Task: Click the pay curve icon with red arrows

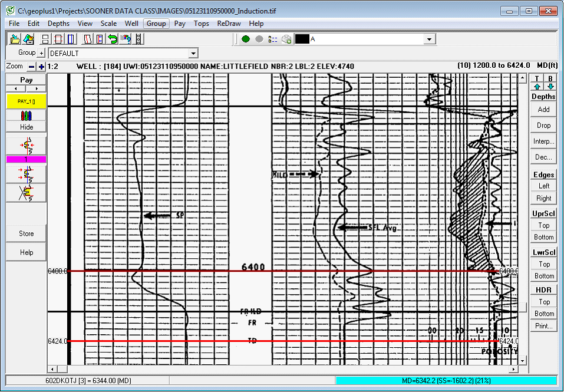Action: [x=27, y=146]
